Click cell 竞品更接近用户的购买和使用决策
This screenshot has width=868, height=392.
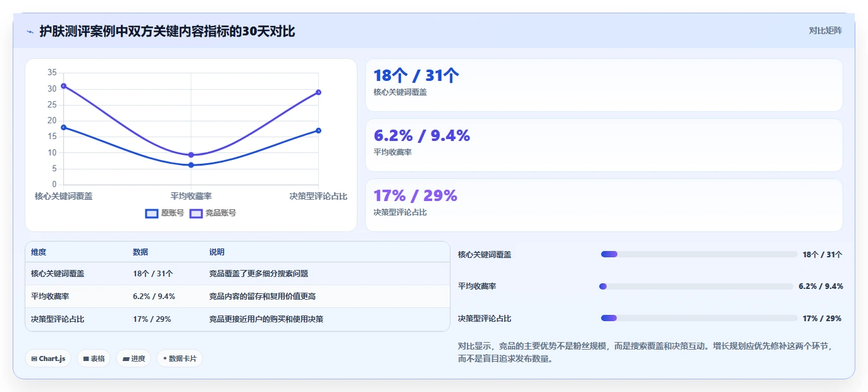click(x=266, y=319)
